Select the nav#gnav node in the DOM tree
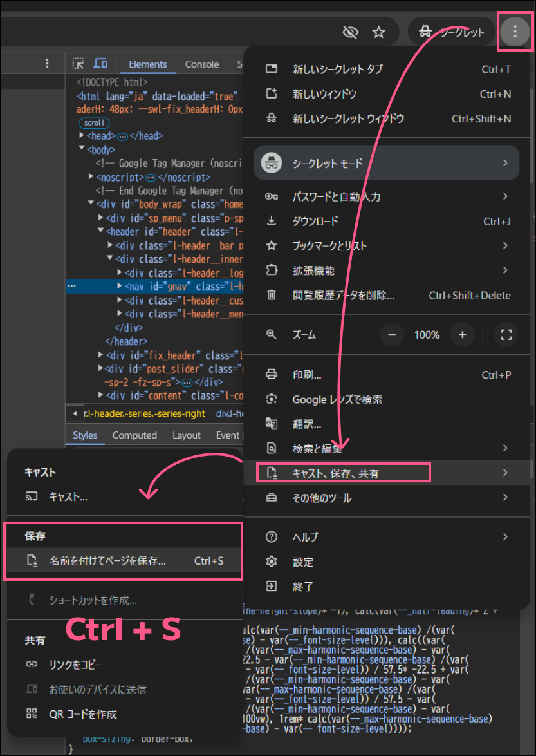 coord(143,287)
